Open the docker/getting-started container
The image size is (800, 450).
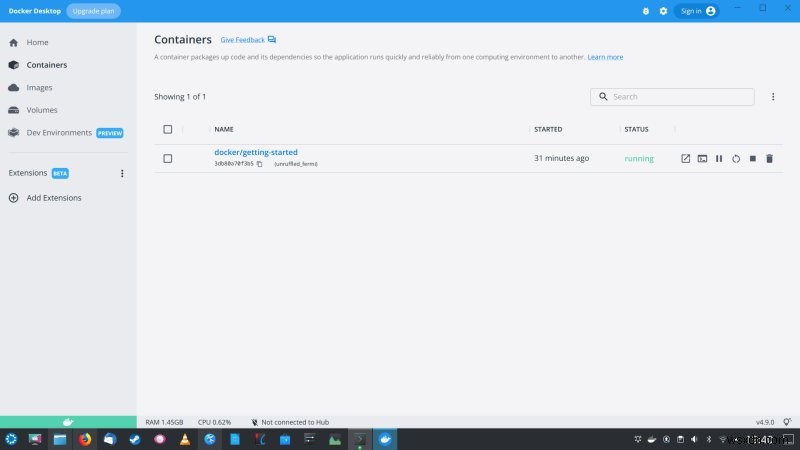point(256,152)
